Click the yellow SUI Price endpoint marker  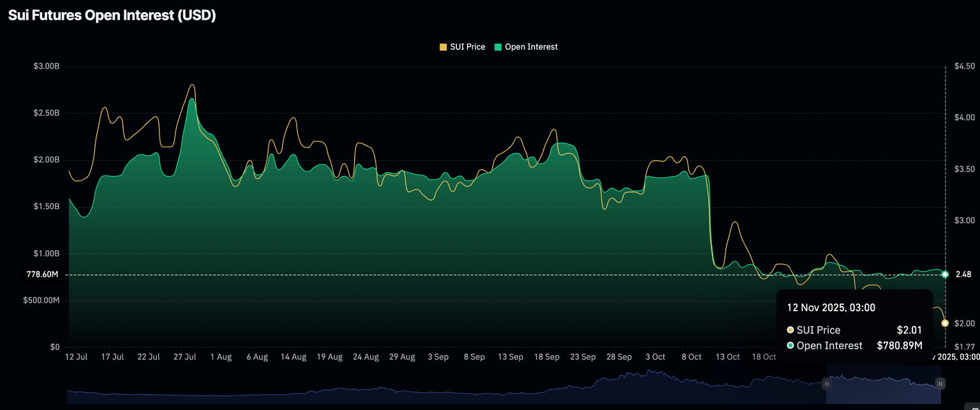[x=945, y=323]
